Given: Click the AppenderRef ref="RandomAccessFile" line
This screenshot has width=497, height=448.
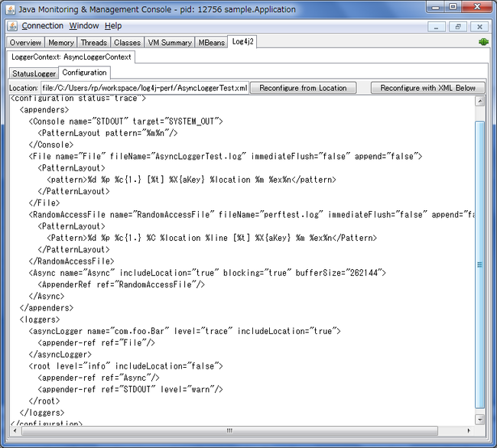Looking at the screenshot, I should 121,285.
